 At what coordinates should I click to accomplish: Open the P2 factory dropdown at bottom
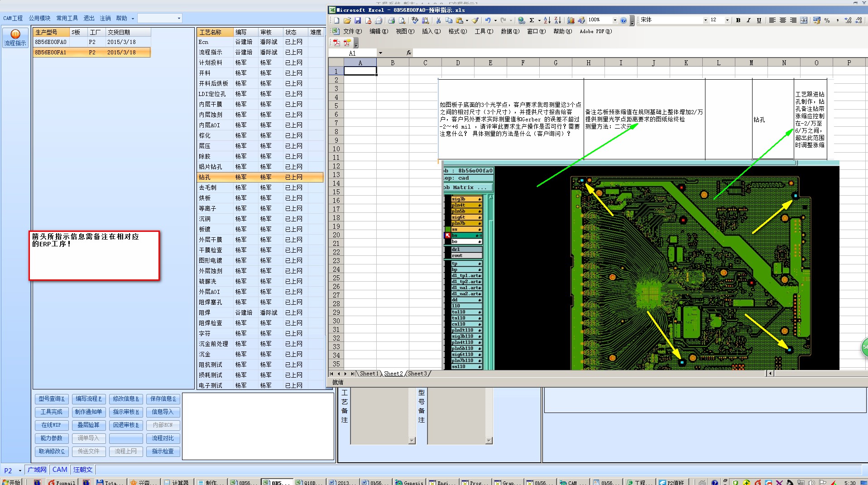[x=20, y=471]
